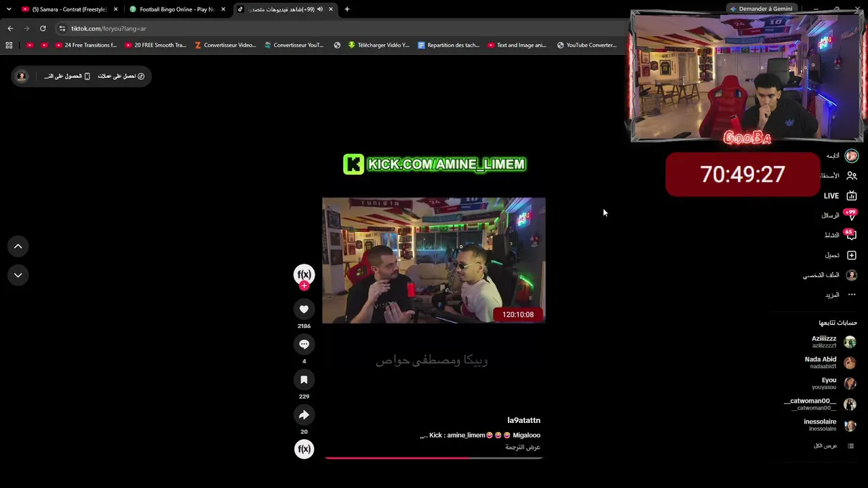Go to next video with down chevron
The image size is (868, 488).
click(18, 275)
